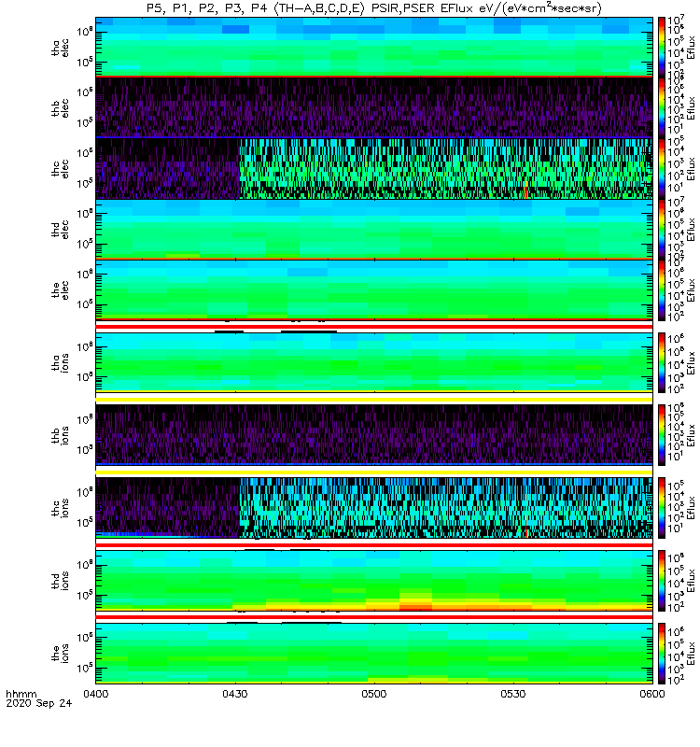Click the 0430 time axis label
This screenshot has height=747, width=700.
[x=235, y=694]
